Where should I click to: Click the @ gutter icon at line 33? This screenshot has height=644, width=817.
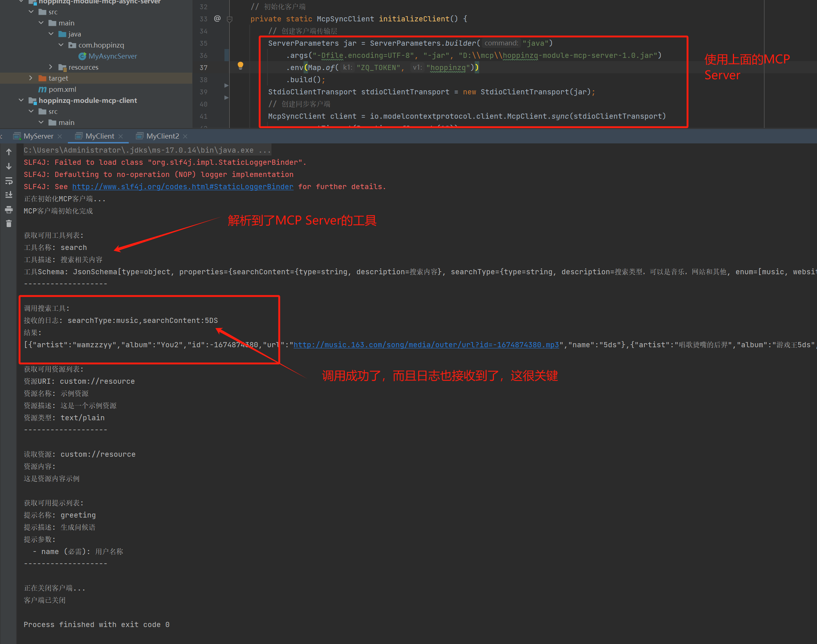click(217, 18)
